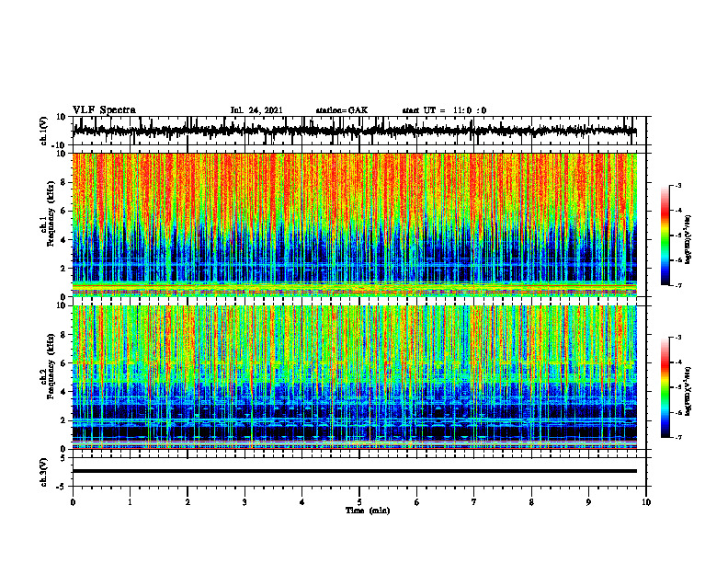Select the date 'Jul. 24, 2021' header
Image resolution: width=728 pixels, height=563 pixels.
tap(256, 110)
